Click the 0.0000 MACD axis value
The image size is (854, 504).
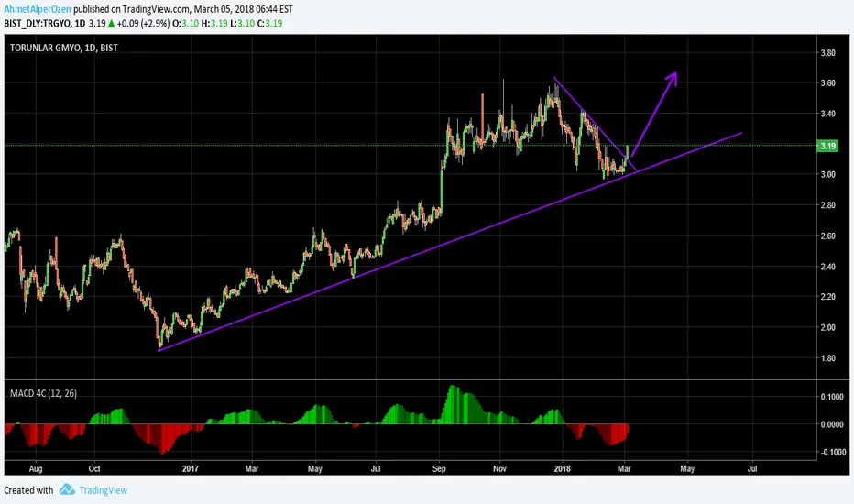coord(832,424)
